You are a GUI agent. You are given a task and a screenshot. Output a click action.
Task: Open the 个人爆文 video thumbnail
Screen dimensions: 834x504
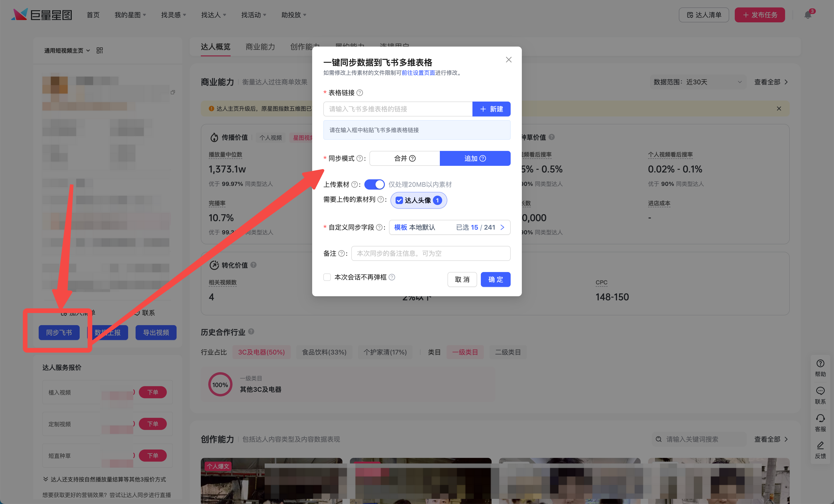(x=271, y=481)
